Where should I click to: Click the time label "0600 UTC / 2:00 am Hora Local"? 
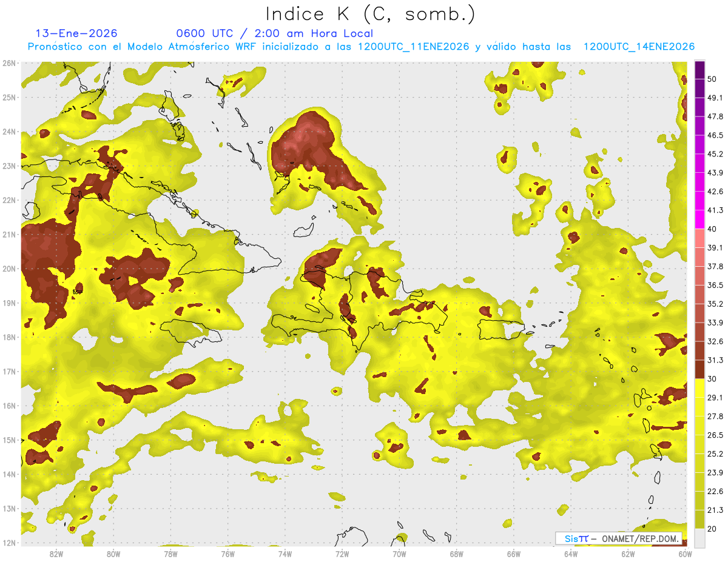(274, 33)
